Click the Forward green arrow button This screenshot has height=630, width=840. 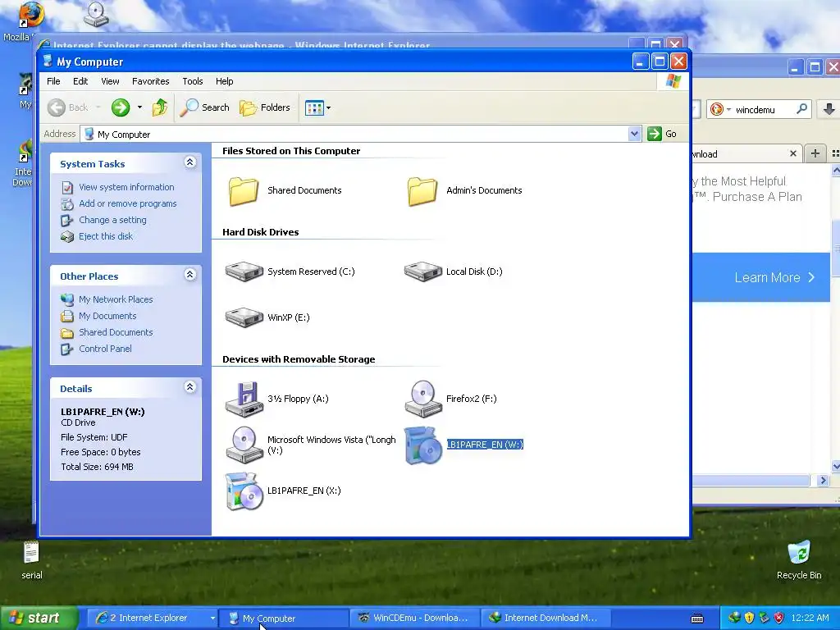click(x=121, y=107)
